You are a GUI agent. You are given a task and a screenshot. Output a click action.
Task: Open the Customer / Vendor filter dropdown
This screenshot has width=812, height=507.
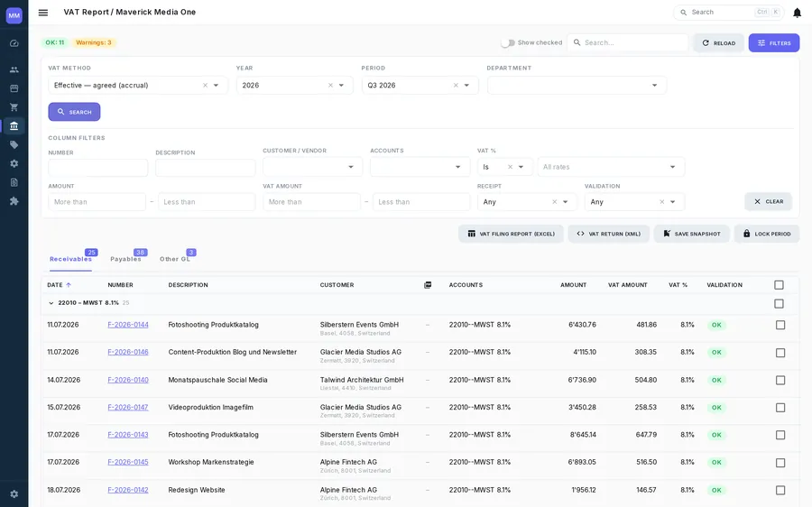(313, 167)
